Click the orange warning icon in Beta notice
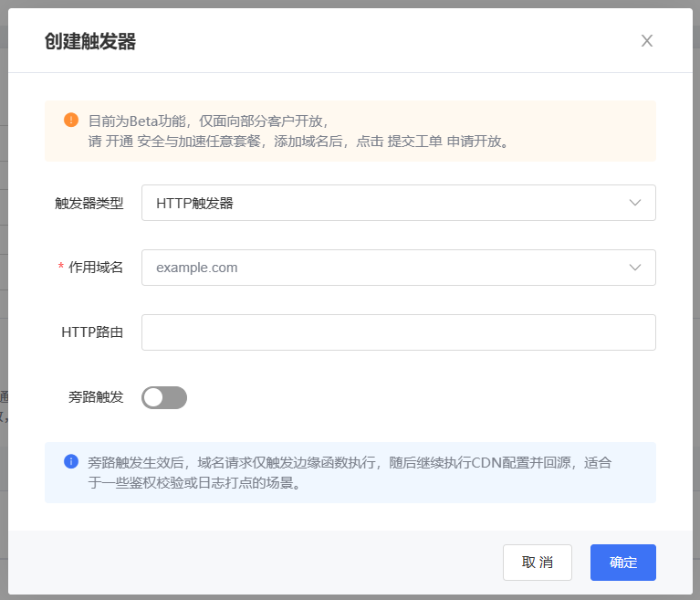 point(71,121)
